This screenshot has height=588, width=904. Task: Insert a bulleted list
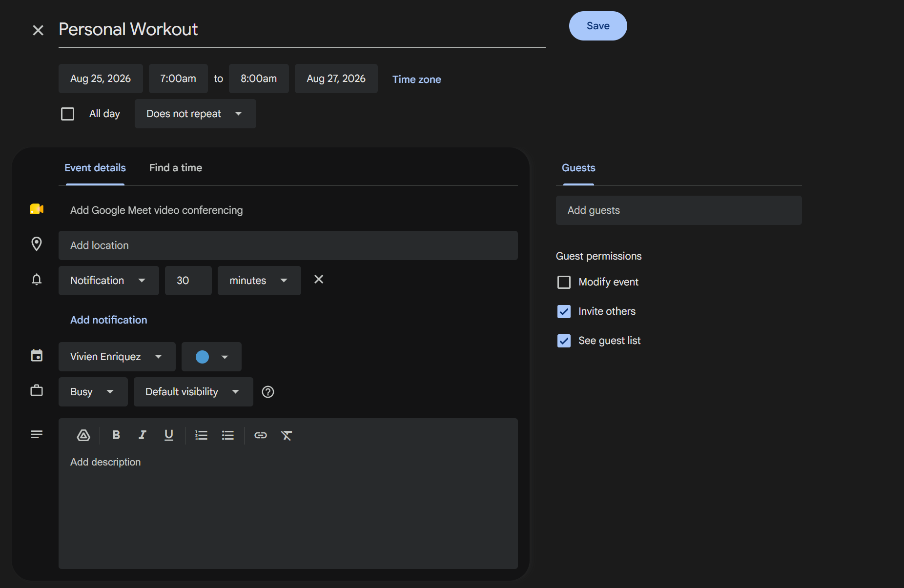coord(228,435)
